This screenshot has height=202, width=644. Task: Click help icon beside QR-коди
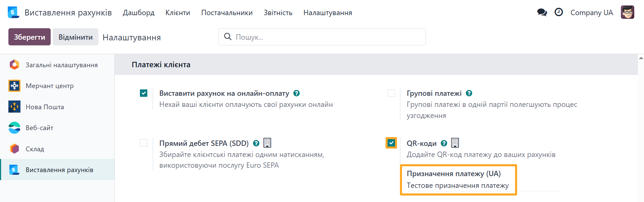[444, 143]
